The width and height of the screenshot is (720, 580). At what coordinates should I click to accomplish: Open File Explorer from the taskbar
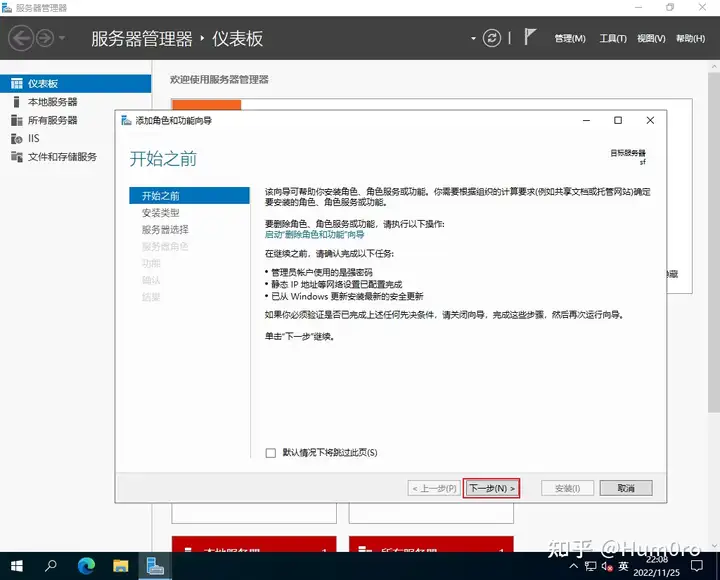click(x=120, y=566)
